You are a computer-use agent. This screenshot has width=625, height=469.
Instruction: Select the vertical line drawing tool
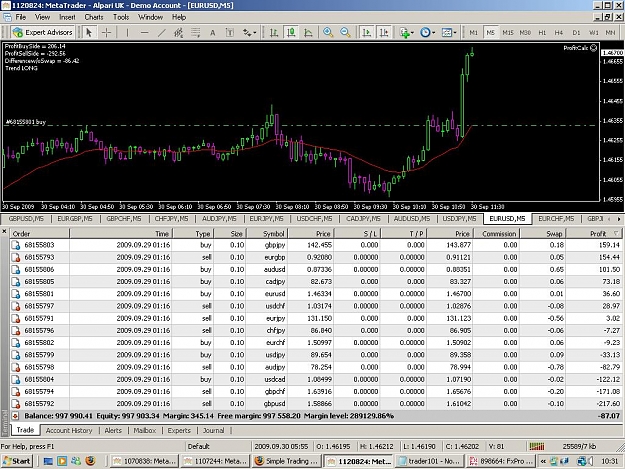(127, 32)
